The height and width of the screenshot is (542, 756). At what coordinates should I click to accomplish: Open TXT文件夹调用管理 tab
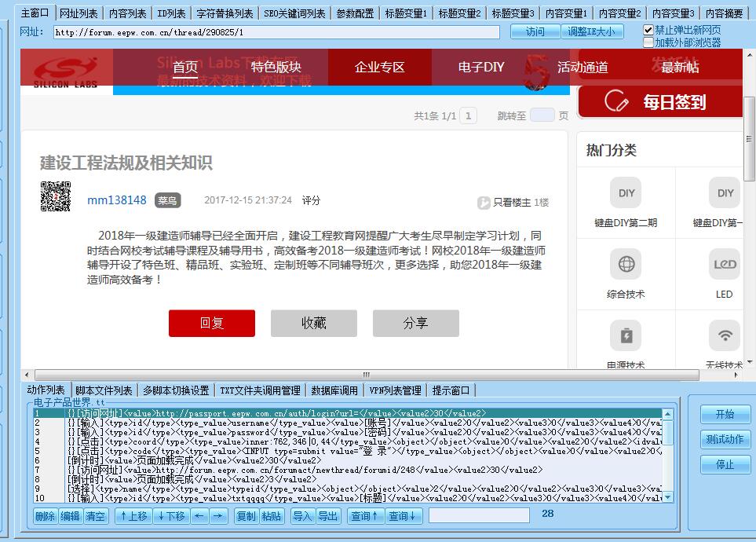click(x=261, y=390)
